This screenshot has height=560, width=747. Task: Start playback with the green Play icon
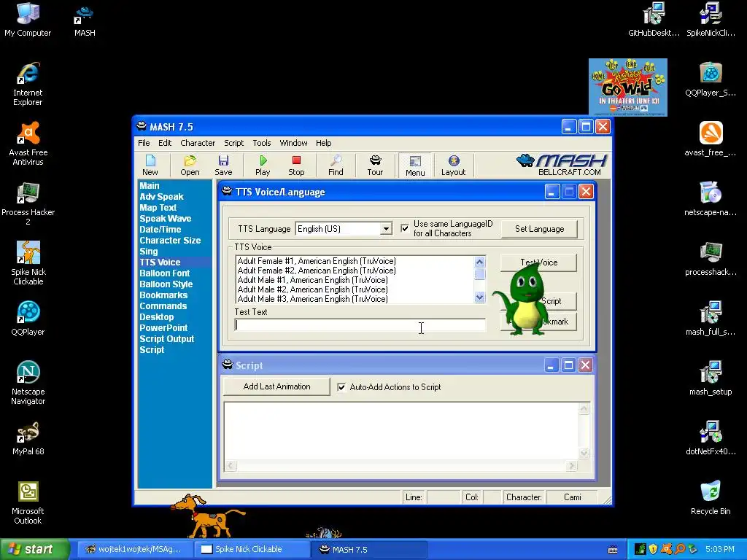(x=263, y=166)
